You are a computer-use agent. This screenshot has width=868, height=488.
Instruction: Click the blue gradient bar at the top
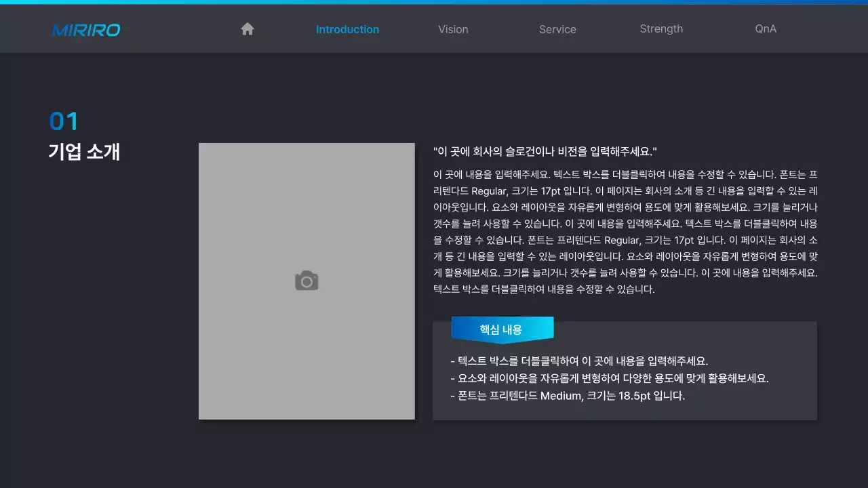coord(434,3)
